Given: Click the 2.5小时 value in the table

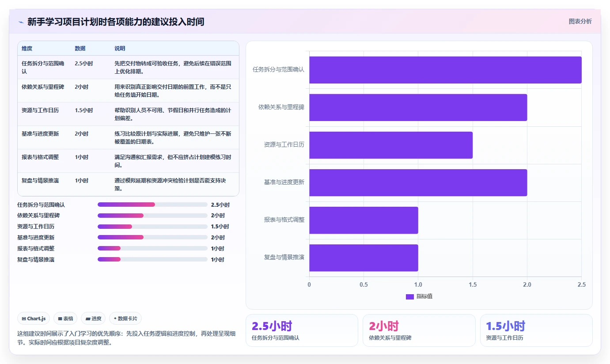Looking at the screenshot, I should click(84, 63).
